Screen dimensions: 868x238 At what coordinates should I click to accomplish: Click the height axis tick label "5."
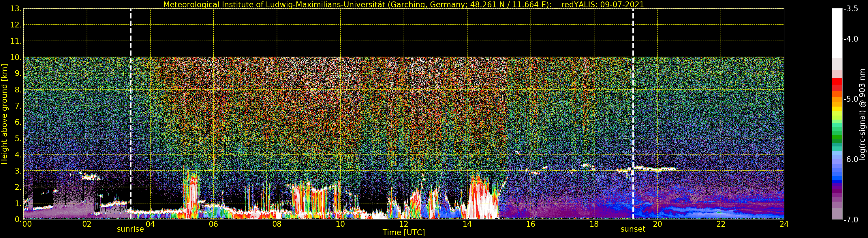coord(18,138)
